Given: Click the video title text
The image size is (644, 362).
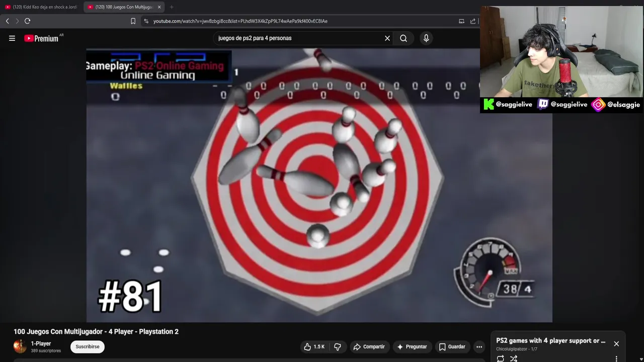Looking at the screenshot, I should (x=96, y=332).
